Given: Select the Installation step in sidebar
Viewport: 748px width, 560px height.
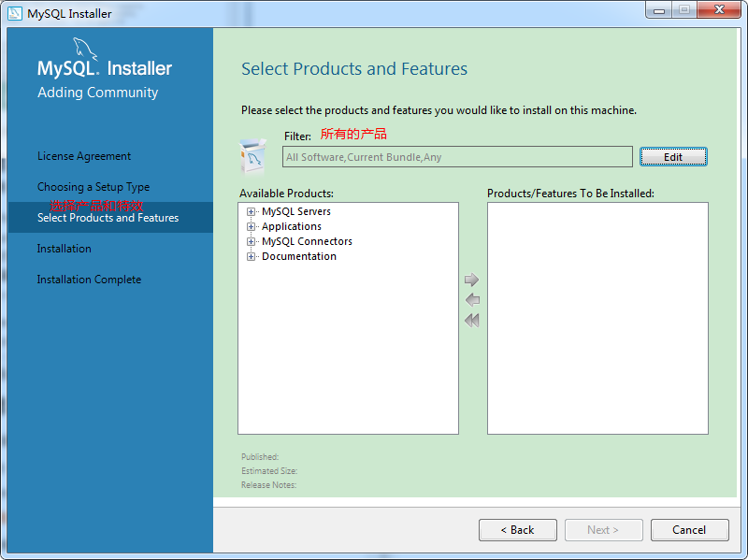Looking at the screenshot, I should pyautogui.click(x=65, y=249).
